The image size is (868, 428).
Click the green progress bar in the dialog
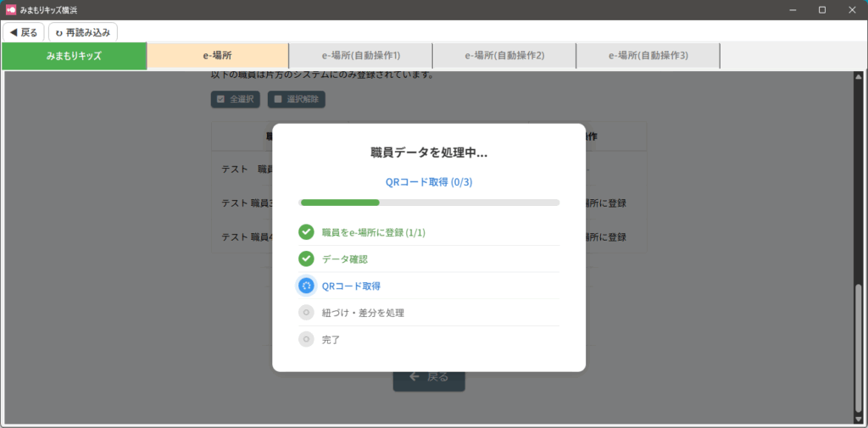coord(340,203)
